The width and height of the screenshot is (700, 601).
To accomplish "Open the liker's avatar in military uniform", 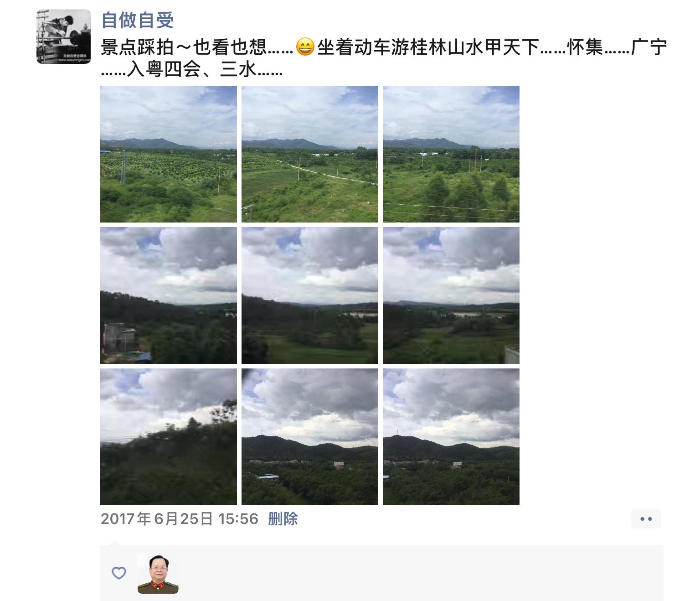I will [x=158, y=574].
